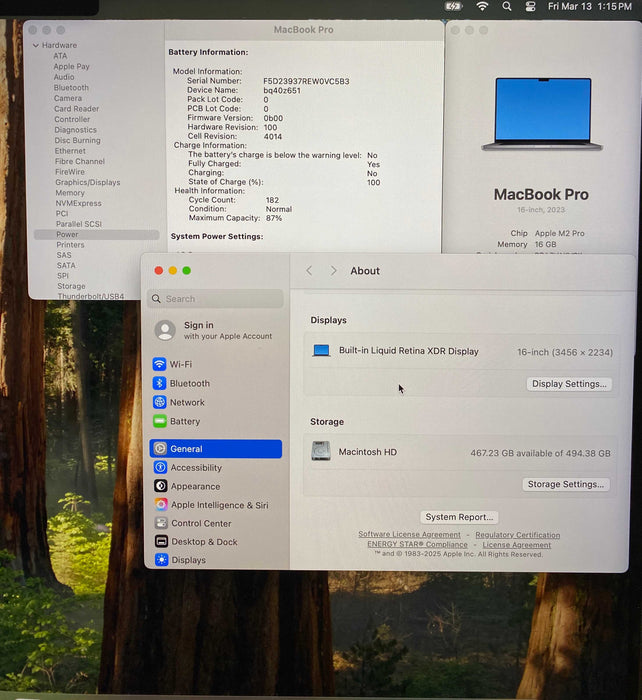
Task: Select the Network globe icon
Action: pyautogui.click(x=159, y=402)
